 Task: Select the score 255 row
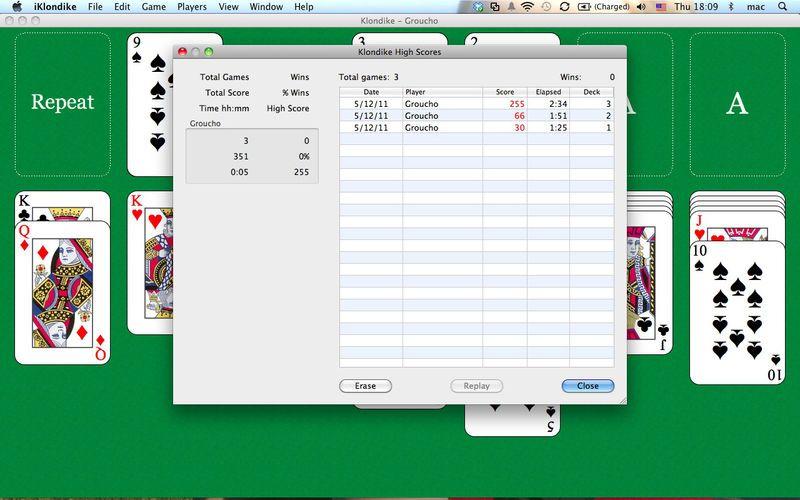point(477,104)
